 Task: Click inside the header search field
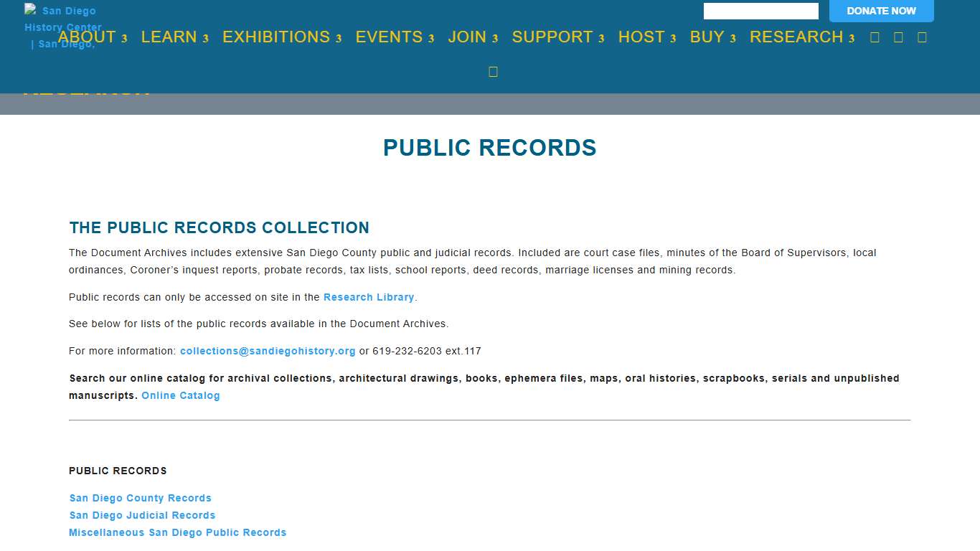[760, 11]
